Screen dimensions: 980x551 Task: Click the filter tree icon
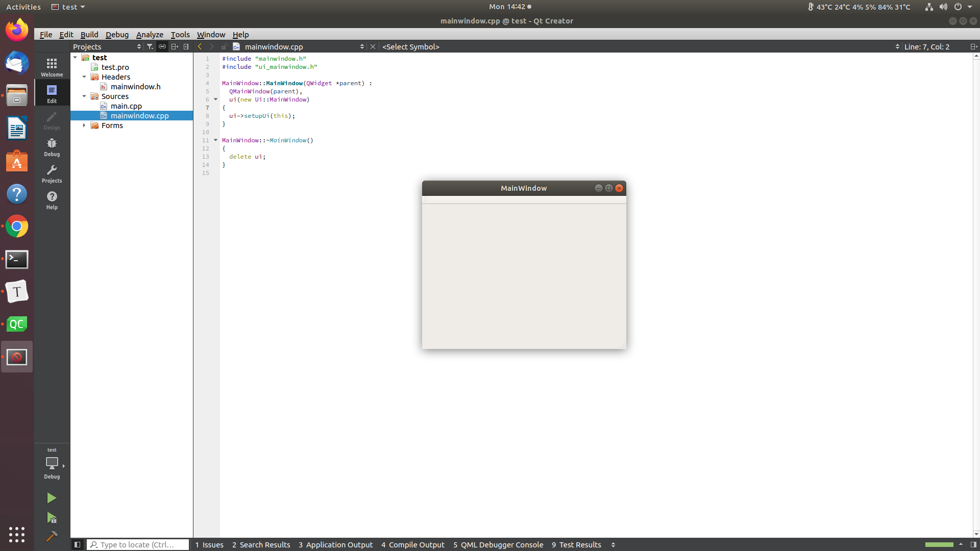coord(150,46)
